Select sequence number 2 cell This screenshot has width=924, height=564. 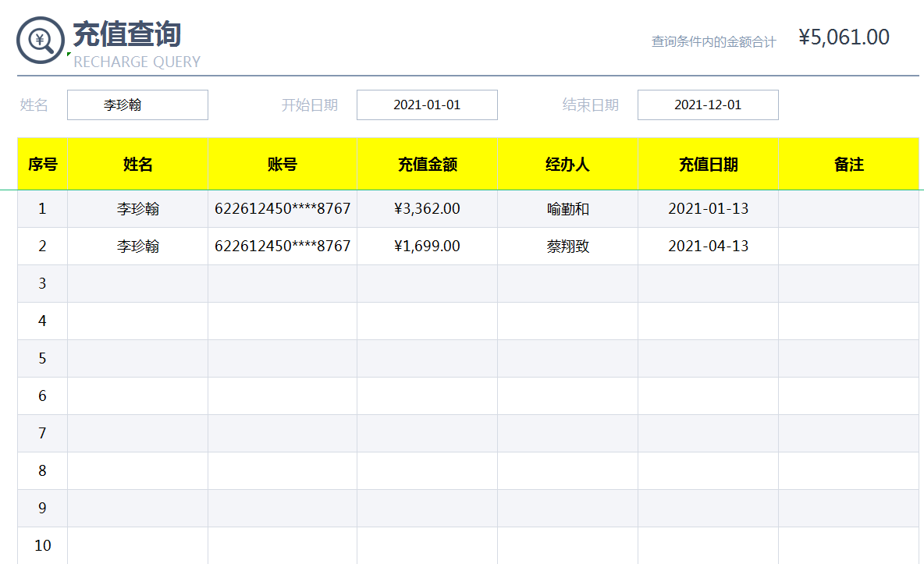(x=42, y=246)
